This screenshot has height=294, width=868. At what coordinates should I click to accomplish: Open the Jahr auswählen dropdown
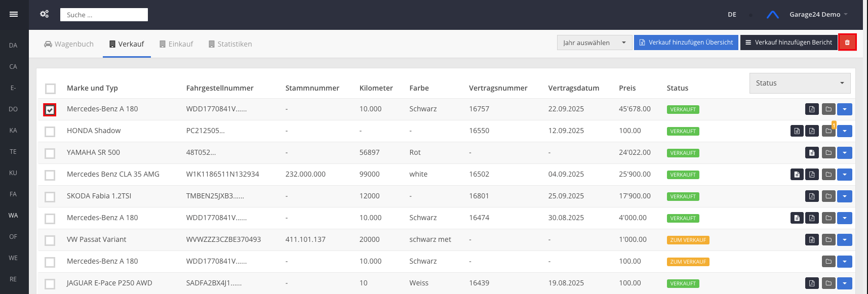coord(594,43)
